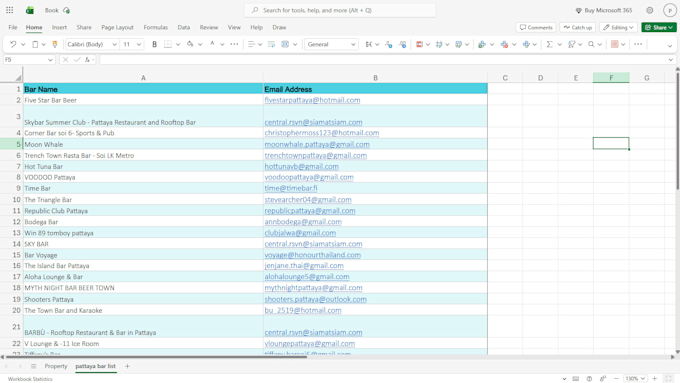Click the Fill Color bucket icon

click(190, 44)
